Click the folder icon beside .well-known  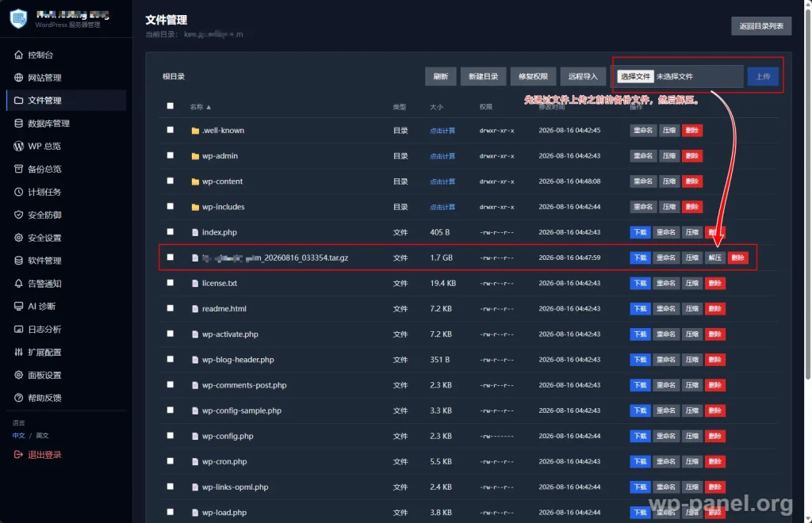tap(195, 131)
